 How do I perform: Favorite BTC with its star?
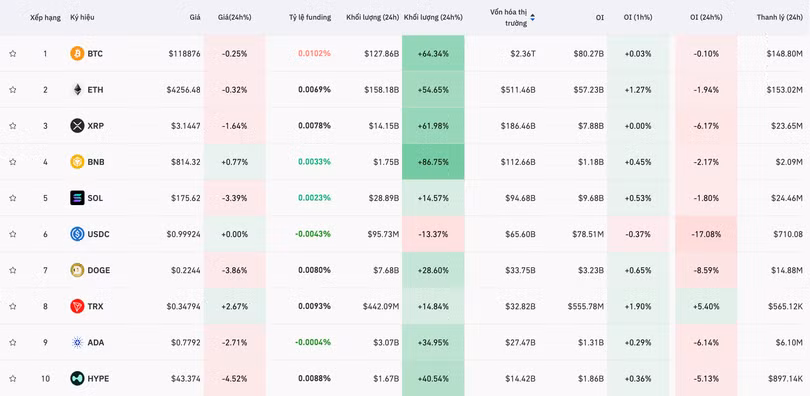12,53
